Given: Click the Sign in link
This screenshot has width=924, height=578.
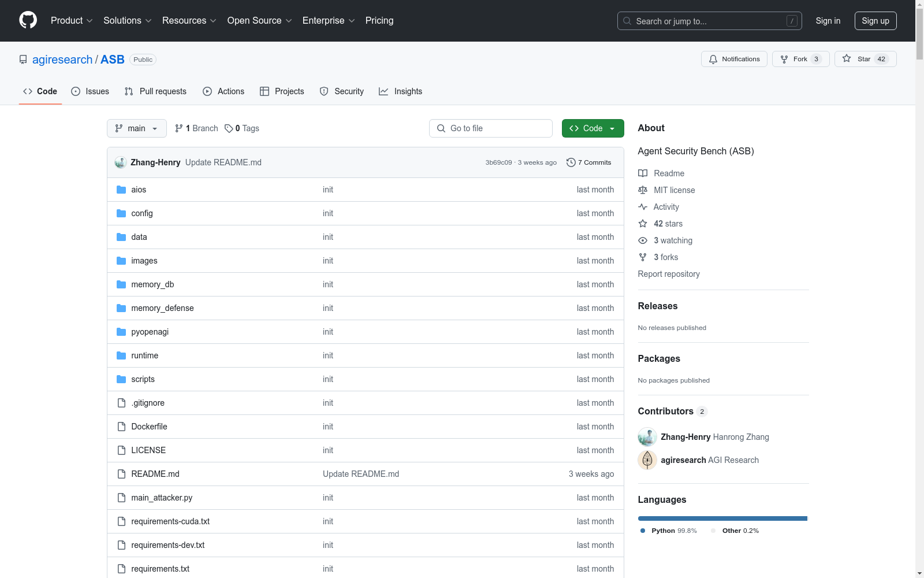Looking at the screenshot, I should (828, 21).
